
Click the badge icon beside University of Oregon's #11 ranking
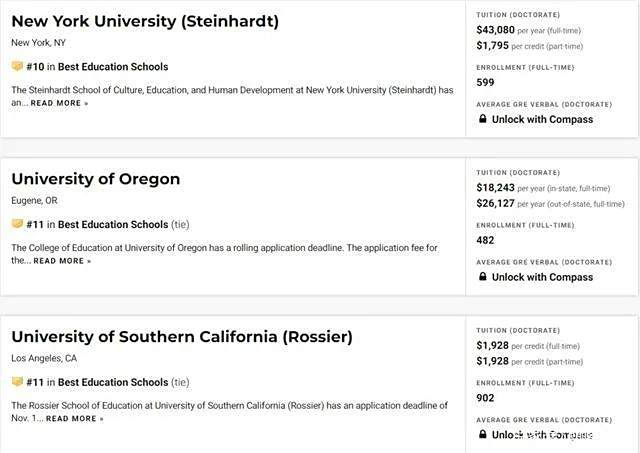pyautogui.click(x=17, y=224)
